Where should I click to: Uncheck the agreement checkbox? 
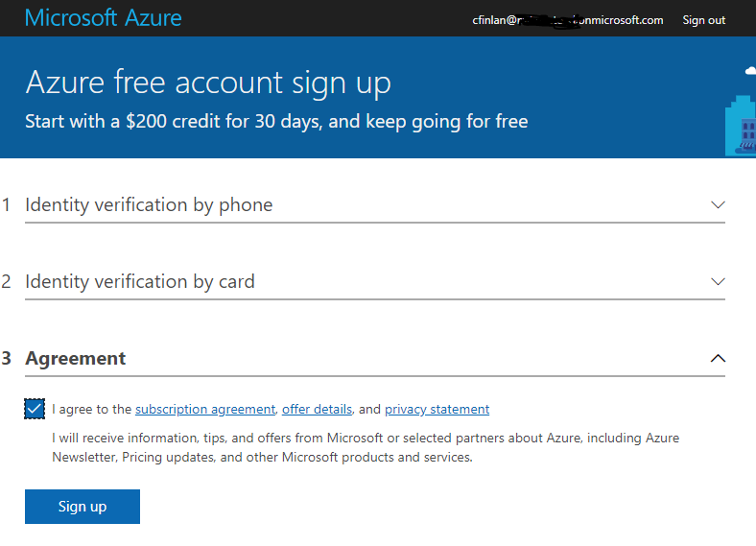pos(35,410)
